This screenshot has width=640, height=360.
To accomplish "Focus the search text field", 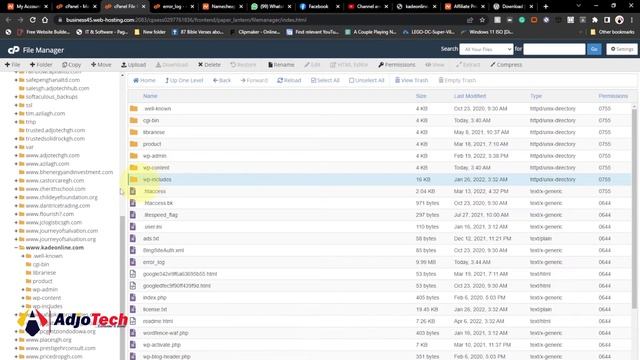I will click(554, 49).
